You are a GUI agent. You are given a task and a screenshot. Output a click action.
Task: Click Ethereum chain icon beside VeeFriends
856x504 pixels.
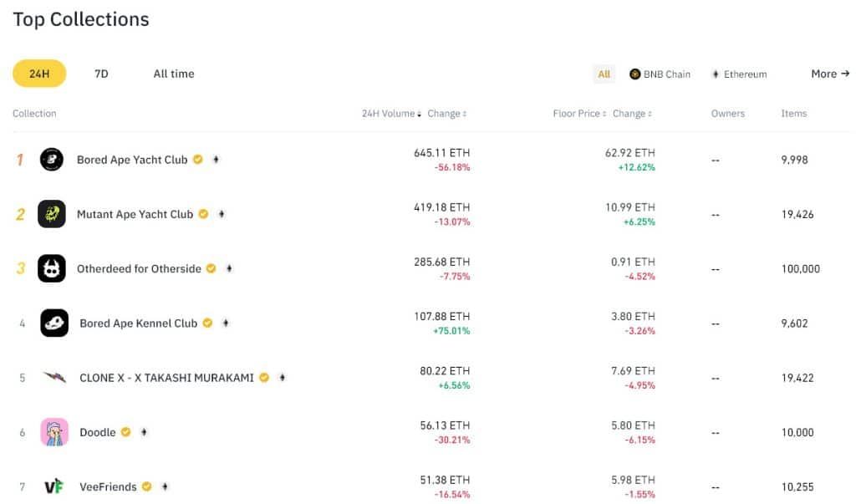165,486
